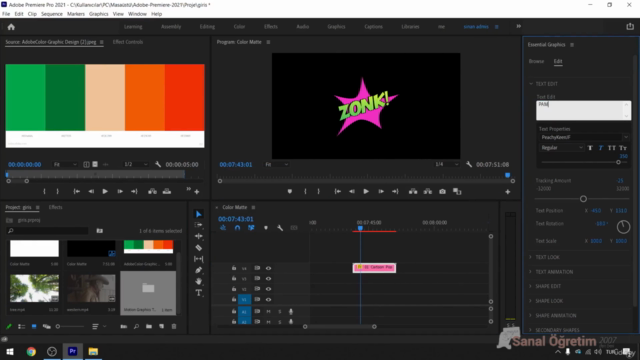This screenshot has width=640, height=360.
Task: Toggle Faux Italic text style
Action: [x=600, y=148]
